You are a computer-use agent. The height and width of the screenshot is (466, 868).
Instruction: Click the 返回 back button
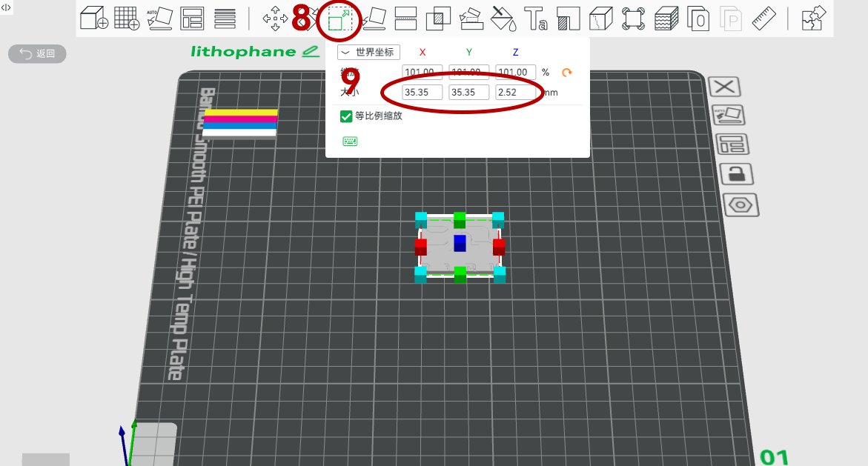point(37,53)
